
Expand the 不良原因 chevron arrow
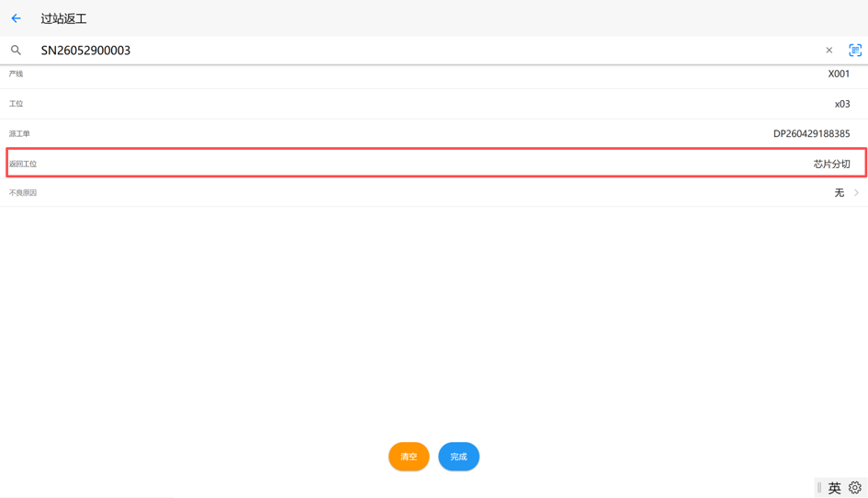click(x=856, y=193)
